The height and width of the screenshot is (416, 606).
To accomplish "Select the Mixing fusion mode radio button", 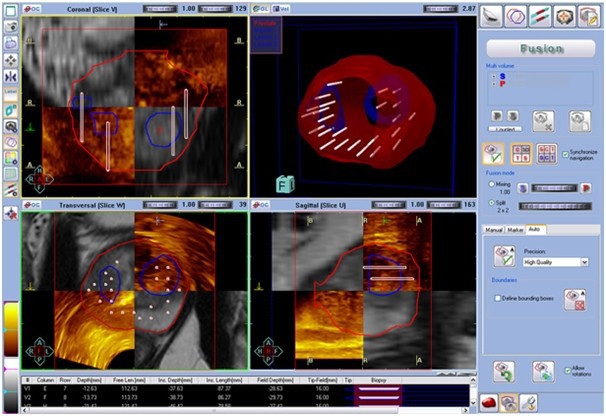I will tap(490, 183).
